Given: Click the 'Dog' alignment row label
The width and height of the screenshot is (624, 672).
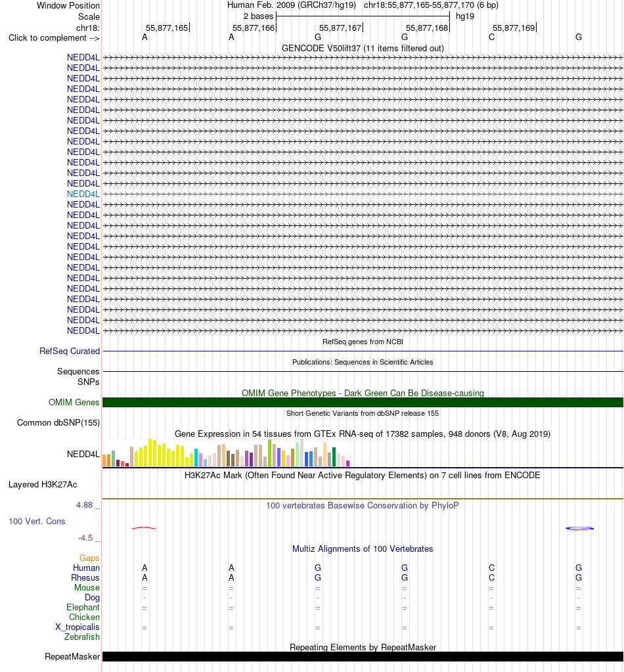Looking at the screenshot, I should point(92,597).
